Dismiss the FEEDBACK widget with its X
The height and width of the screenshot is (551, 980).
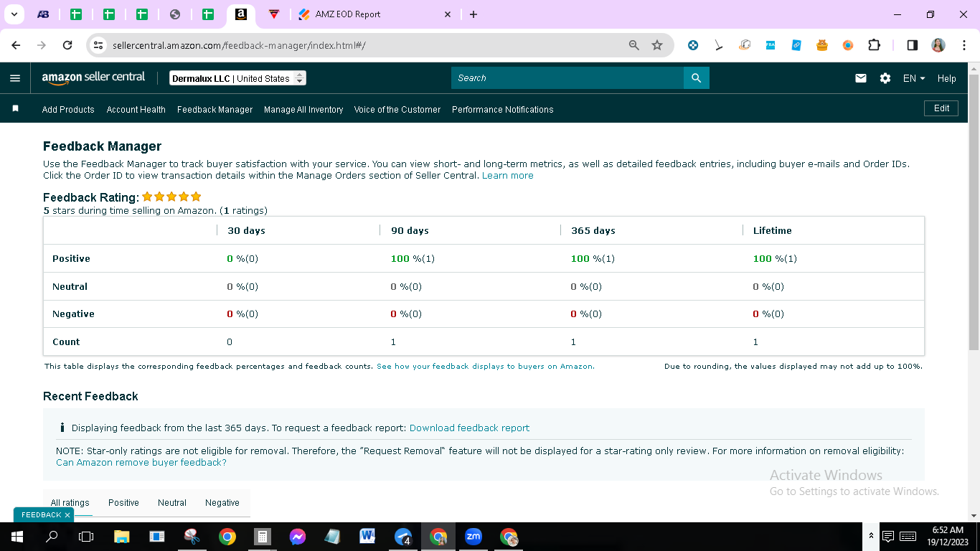click(67, 515)
